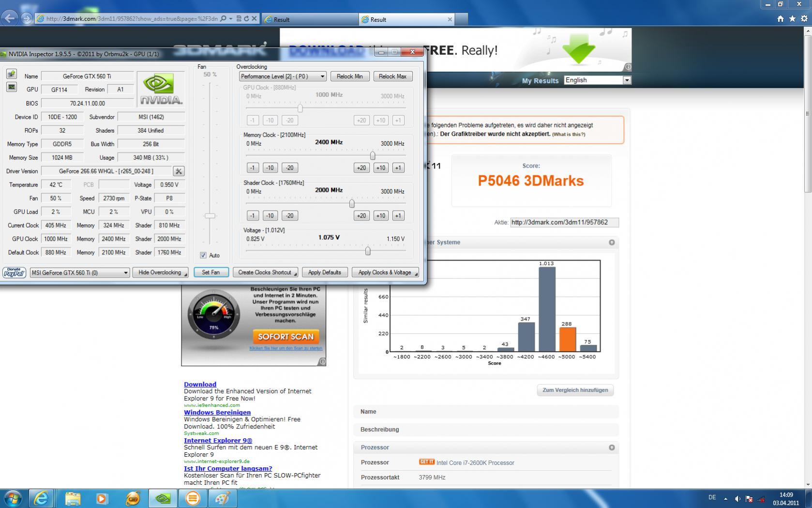Click the Aktie share URL field

pyautogui.click(x=564, y=222)
